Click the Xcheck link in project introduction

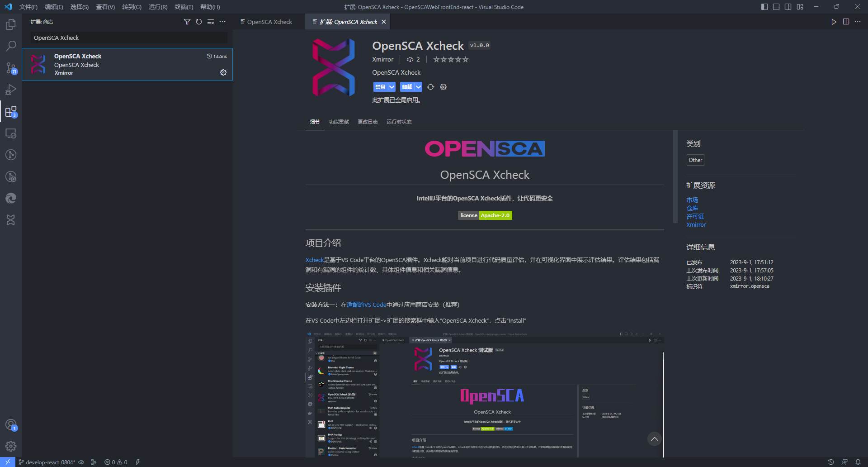(315, 260)
